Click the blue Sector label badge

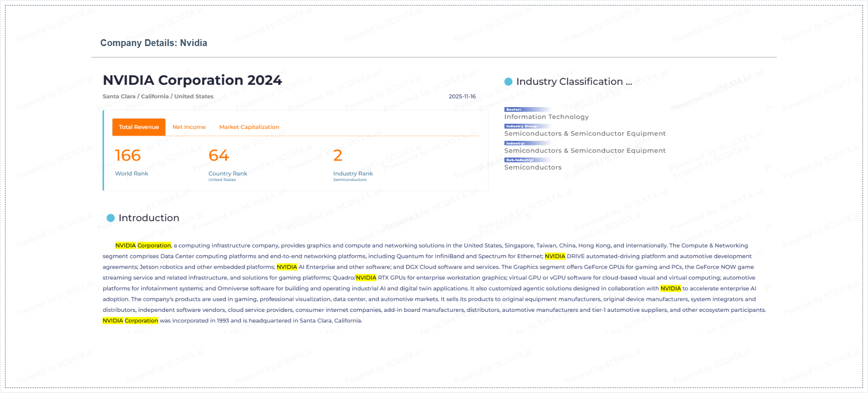tap(514, 109)
